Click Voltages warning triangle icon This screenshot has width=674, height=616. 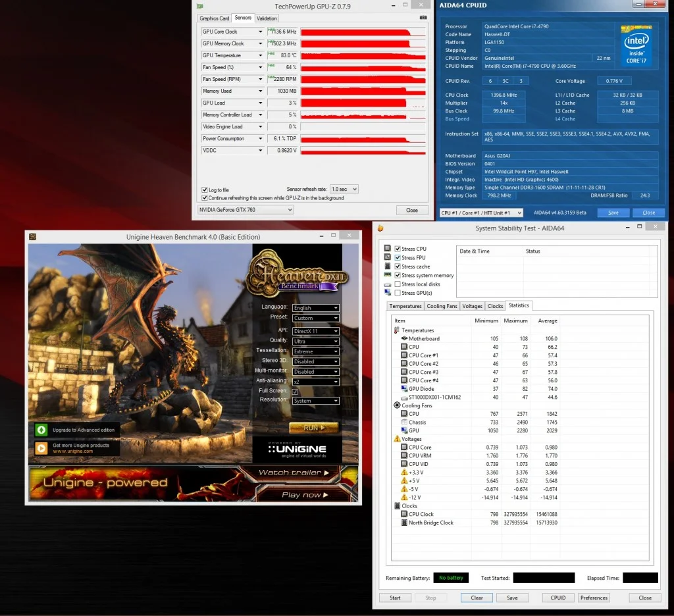[397, 439]
